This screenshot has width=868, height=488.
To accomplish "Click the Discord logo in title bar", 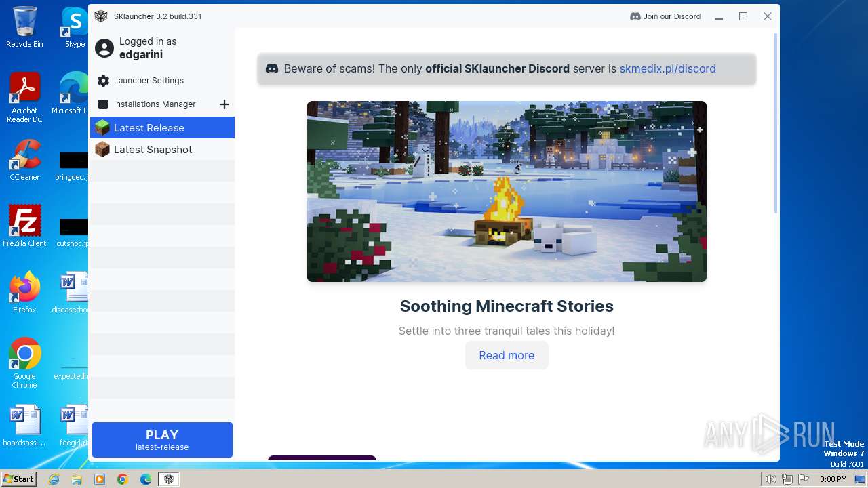I will pos(635,16).
